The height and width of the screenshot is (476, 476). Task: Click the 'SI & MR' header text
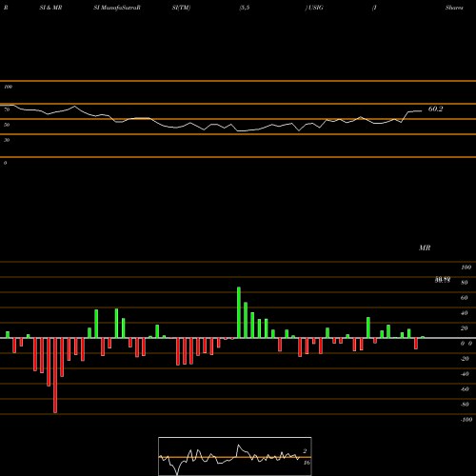50,8
